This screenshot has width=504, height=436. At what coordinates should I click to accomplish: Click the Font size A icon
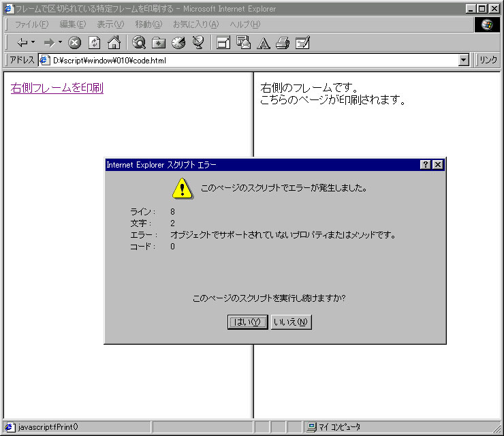264,43
